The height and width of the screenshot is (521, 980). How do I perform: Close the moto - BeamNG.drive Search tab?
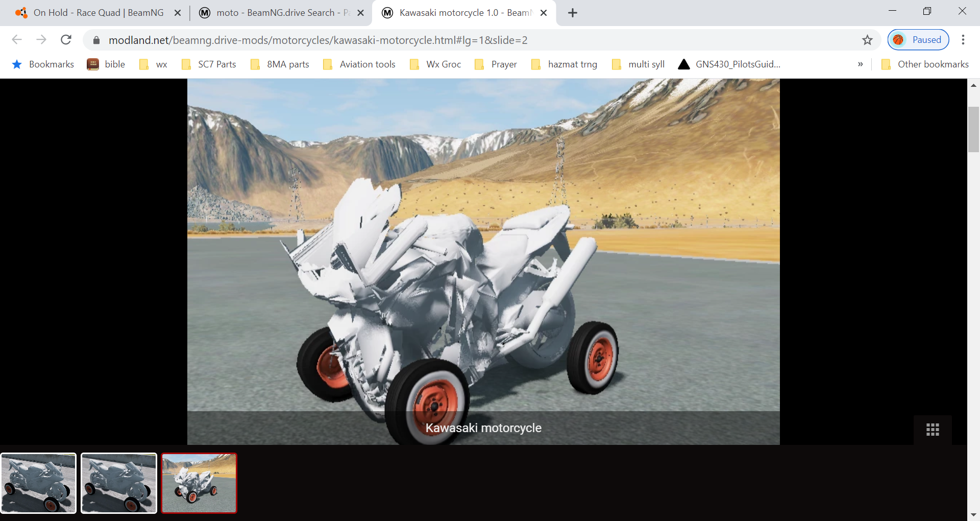360,13
